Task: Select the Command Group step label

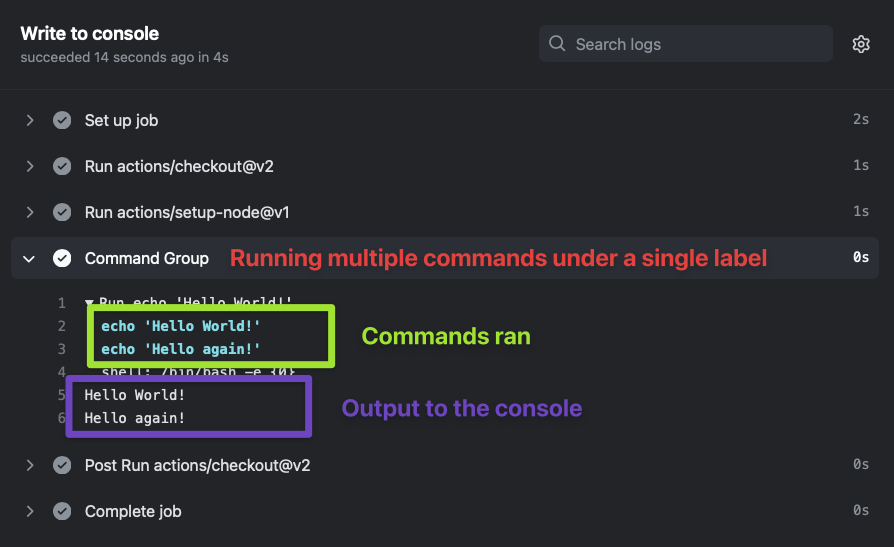Action: [x=147, y=258]
